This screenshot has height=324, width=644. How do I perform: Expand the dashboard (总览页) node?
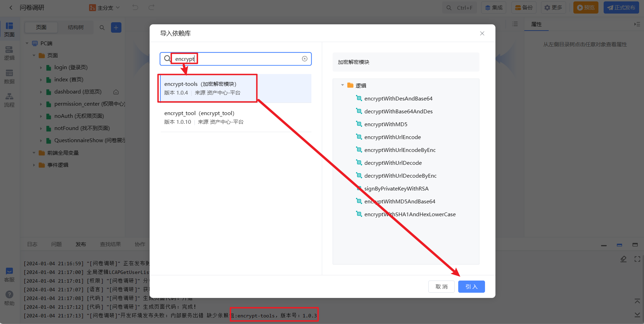click(41, 92)
